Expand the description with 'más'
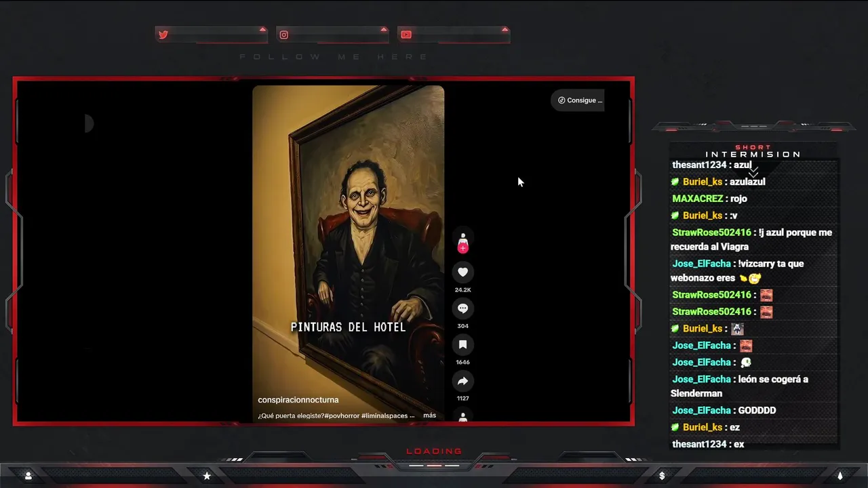Screen dimensions: 868x488 pyautogui.click(x=429, y=415)
